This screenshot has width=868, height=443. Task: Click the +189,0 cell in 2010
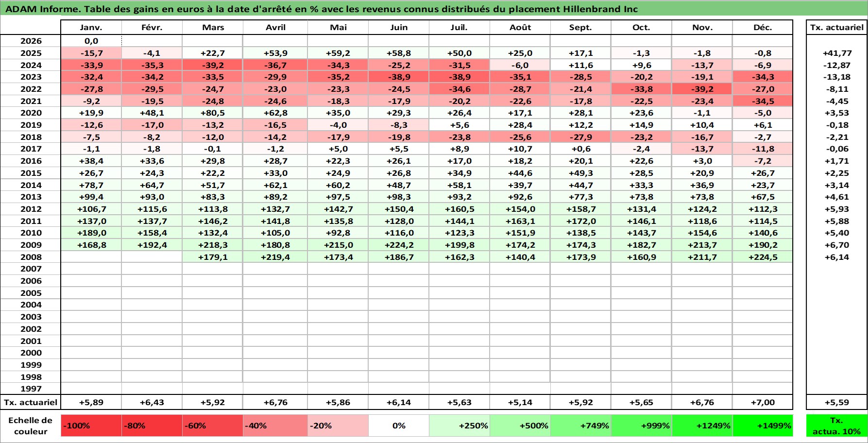point(91,233)
